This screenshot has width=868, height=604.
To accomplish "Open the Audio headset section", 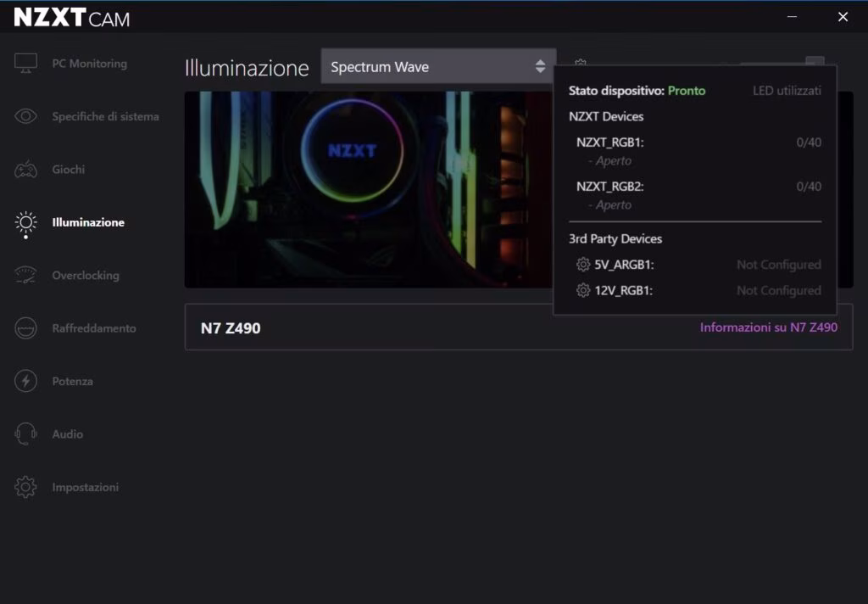I will click(48, 434).
